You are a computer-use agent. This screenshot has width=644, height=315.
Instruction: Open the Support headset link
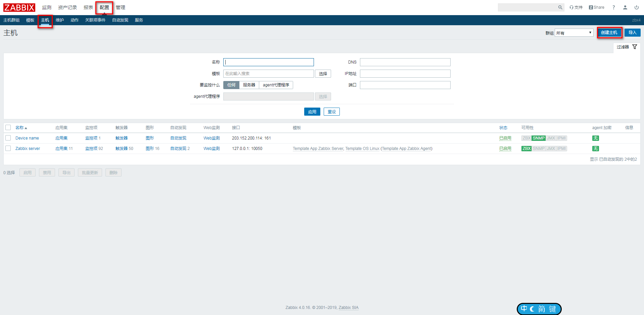tap(576, 7)
